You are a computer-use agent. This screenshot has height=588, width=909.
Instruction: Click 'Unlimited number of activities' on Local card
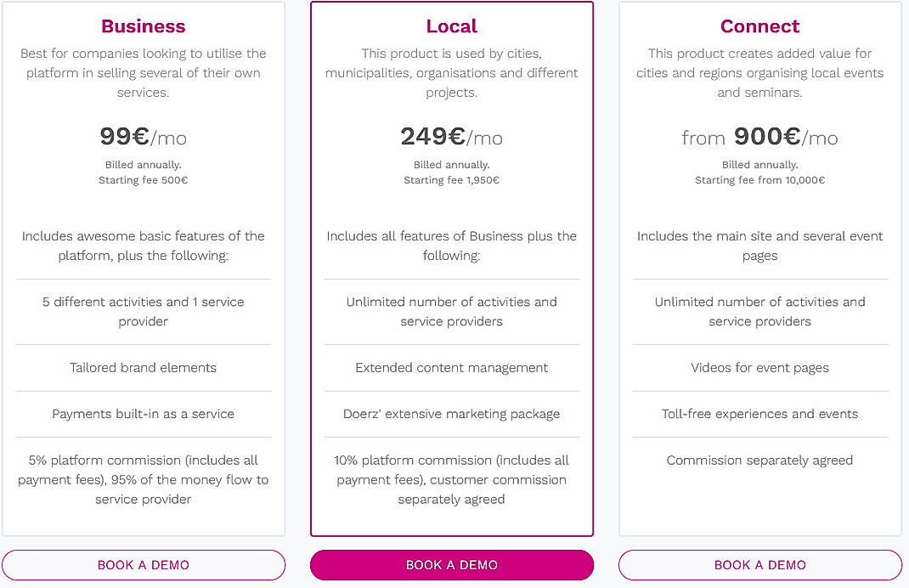point(451,311)
